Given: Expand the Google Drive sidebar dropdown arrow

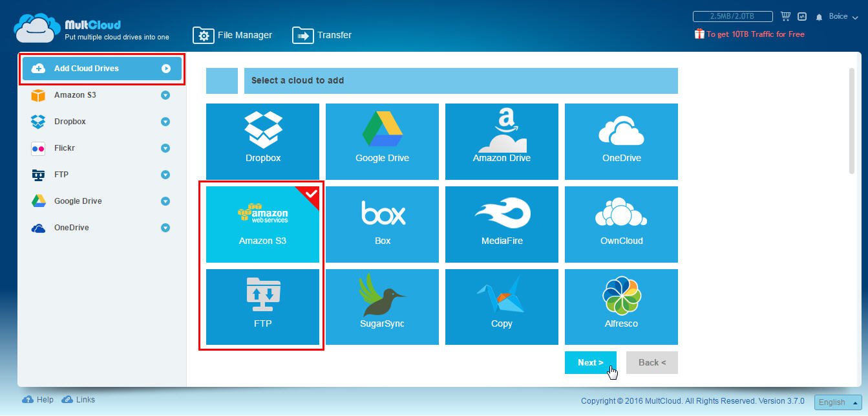Looking at the screenshot, I should tap(165, 201).
